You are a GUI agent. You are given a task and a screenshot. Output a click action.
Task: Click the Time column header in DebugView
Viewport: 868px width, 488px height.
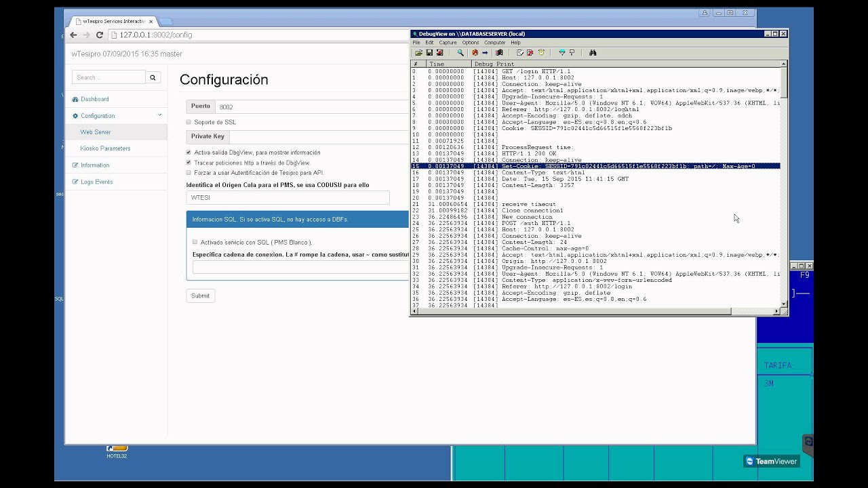(449, 64)
